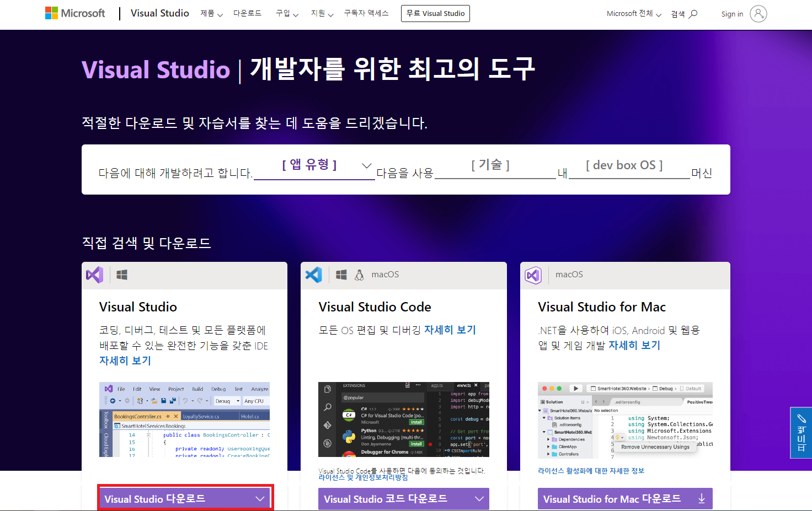Click the Visual Studio for Mac logo icon

click(x=533, y=275)
